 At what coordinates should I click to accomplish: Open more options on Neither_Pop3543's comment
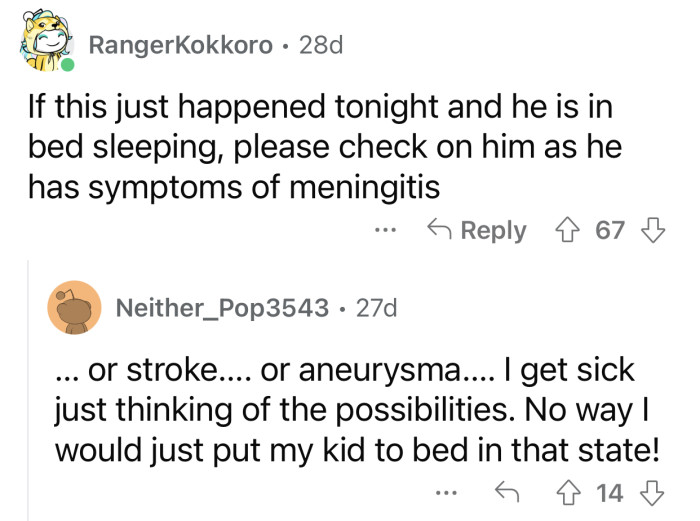click(447, 493)
